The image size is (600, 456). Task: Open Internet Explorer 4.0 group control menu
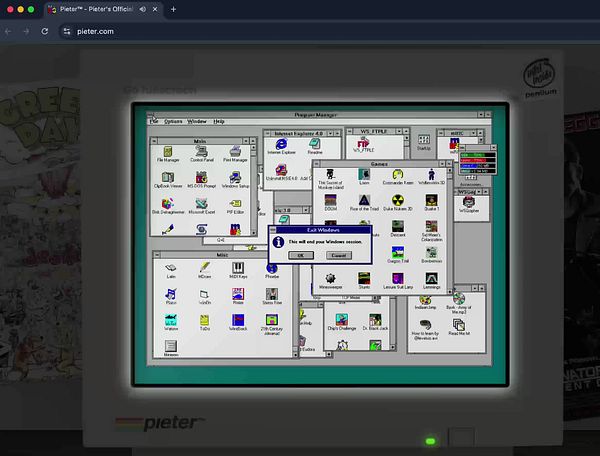coord(267,134)
